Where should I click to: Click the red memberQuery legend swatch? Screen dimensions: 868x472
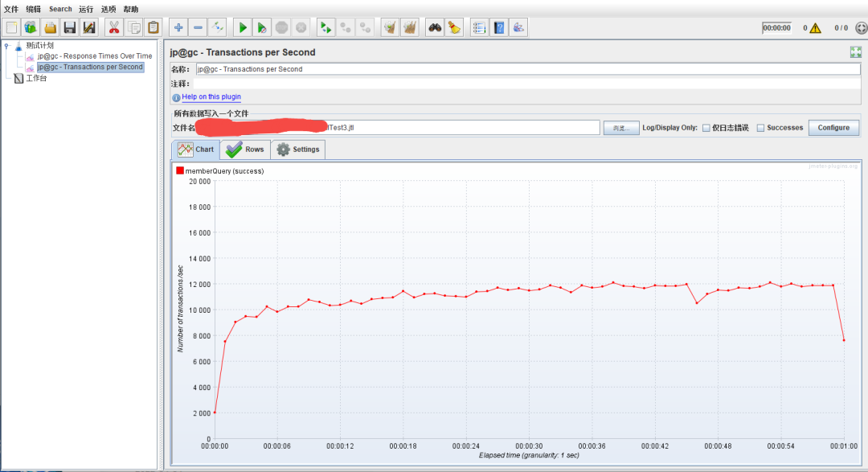(180, 170)
